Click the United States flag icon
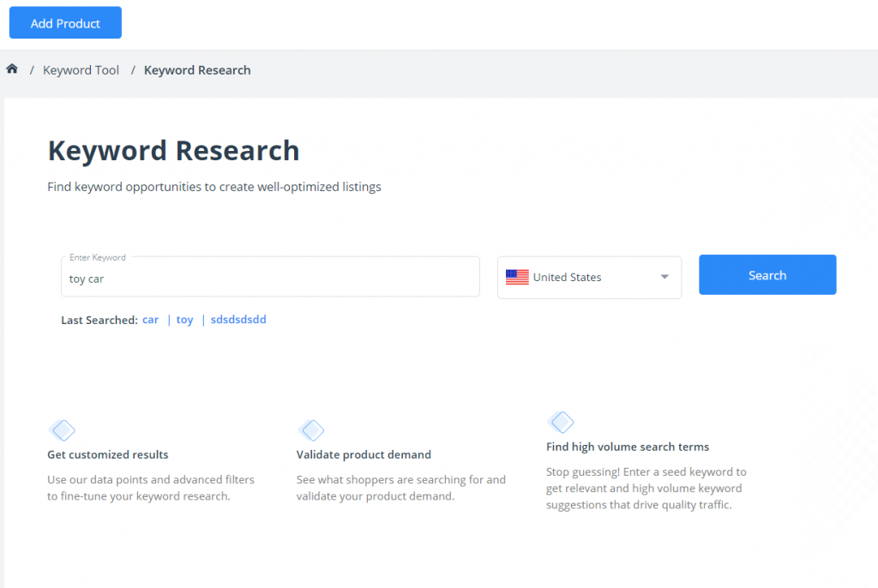 [517, 277]
